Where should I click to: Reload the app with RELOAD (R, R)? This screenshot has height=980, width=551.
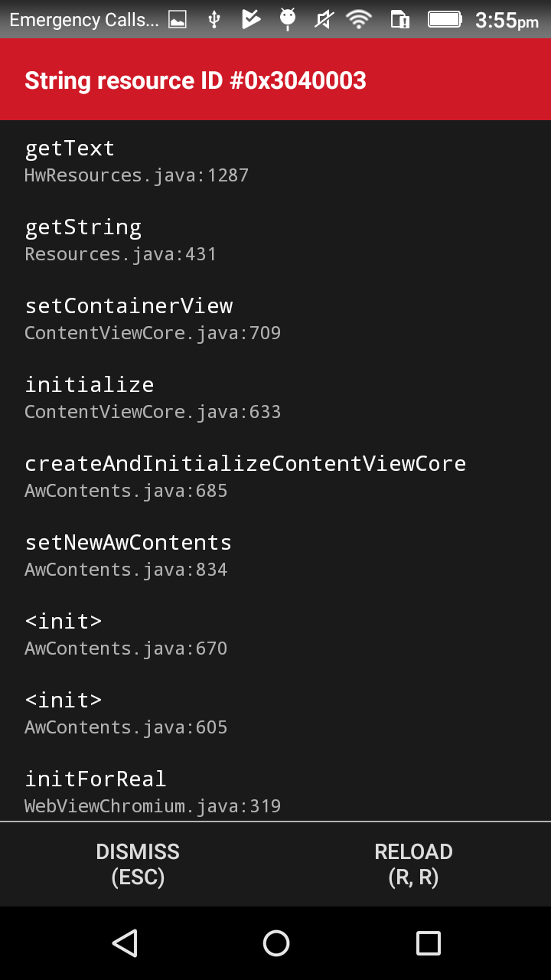pyautogui.click(x=413, y=864)
